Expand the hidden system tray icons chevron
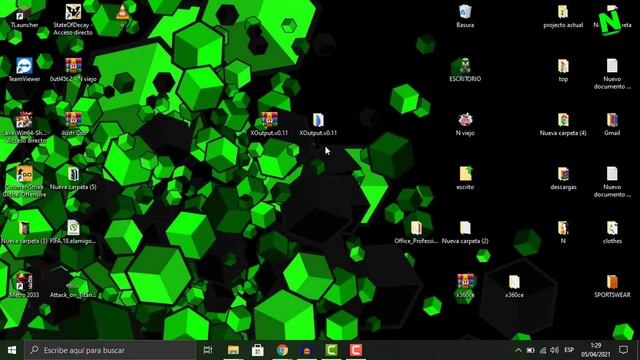The width and height of the screenshot is (640, 360). click(518, 350)
